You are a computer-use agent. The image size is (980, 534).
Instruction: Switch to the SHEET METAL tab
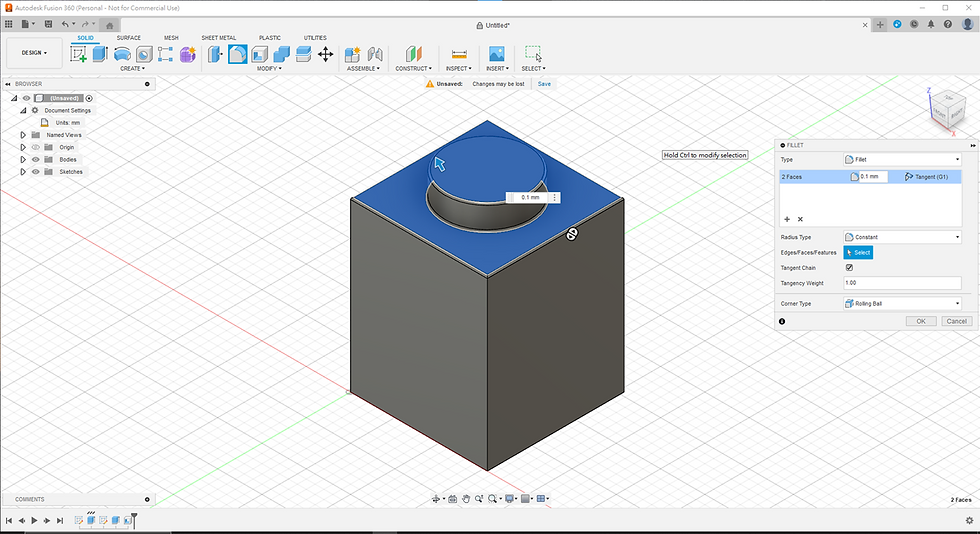coord(219,38)
